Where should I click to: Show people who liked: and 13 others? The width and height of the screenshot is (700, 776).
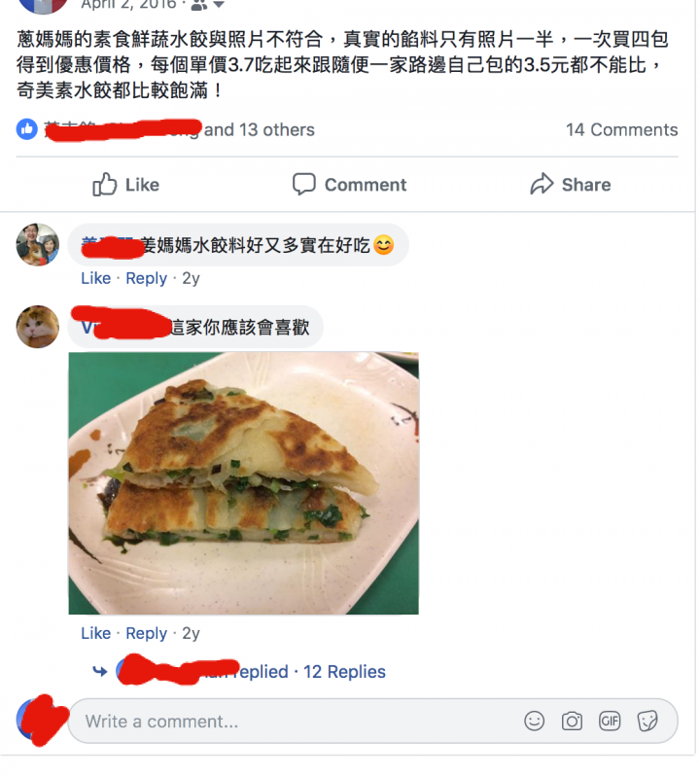pos(260,129)
